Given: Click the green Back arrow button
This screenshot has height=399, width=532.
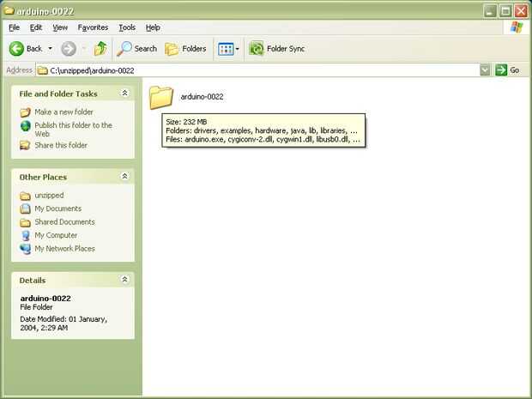Looking at the screenshot, I should tap(16, 49).
